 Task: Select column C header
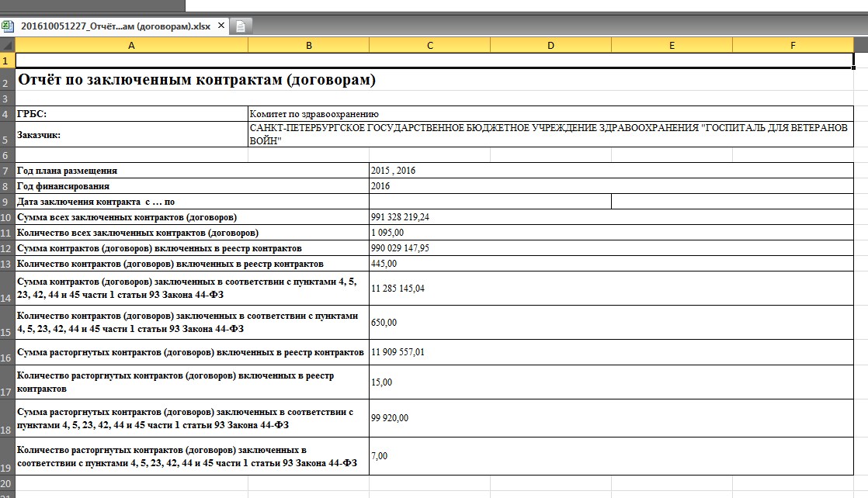click(x=429, y=45)
